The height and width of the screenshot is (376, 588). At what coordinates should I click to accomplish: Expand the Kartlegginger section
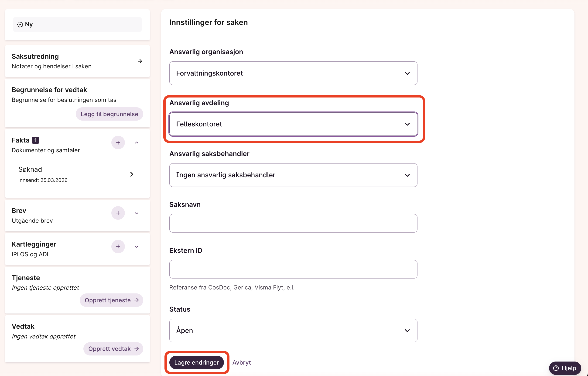coord(137,247)
